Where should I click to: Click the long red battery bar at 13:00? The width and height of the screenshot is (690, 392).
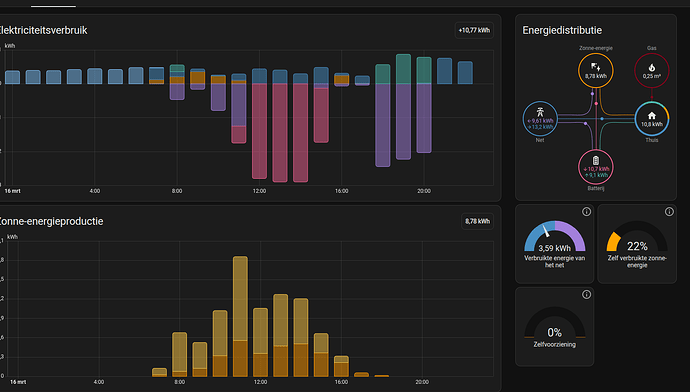280,132
